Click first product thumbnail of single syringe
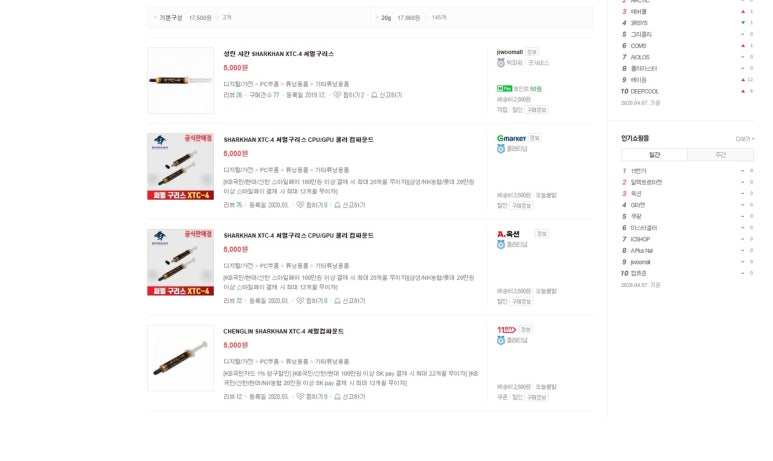 180,80
